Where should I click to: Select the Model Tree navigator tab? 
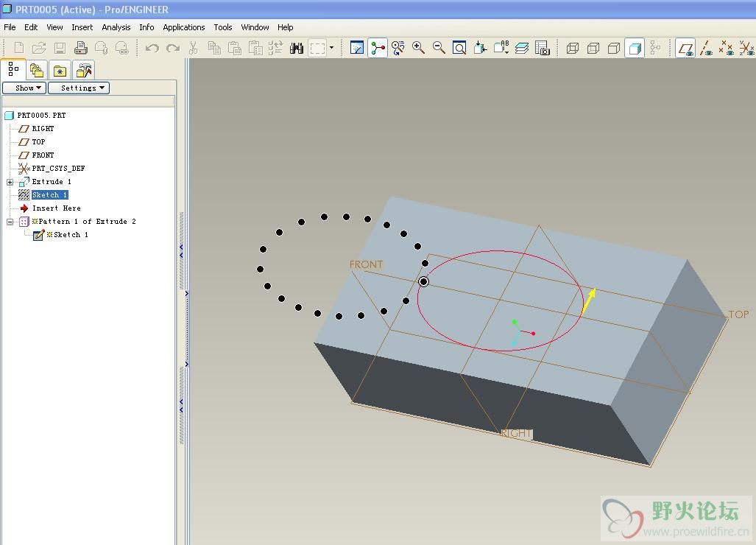tap(13, 70)
